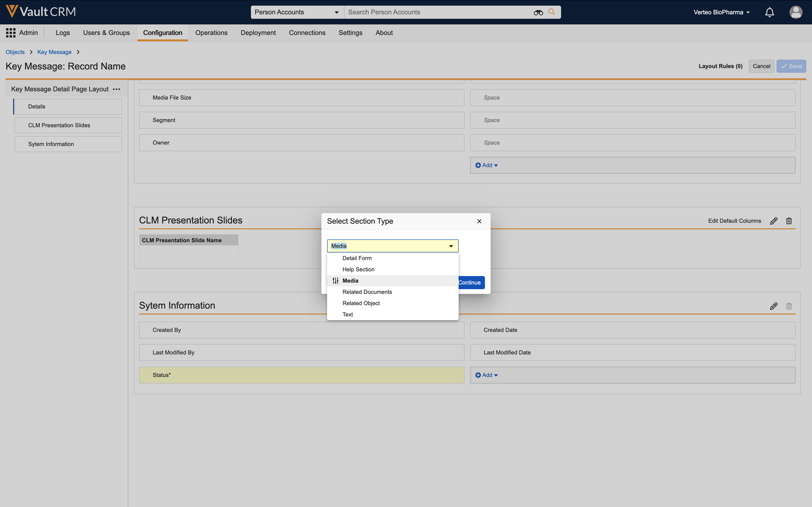Click the Cancel button

click(761, 66)
